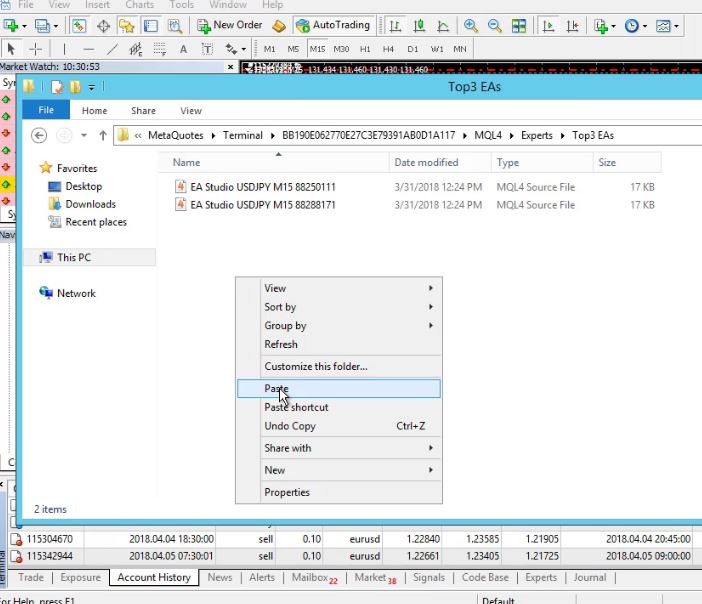Image resolution: width=702 pixels, height=604 pixels.
Task: Select the vertical line drawing tool
Action: (64, 48)
